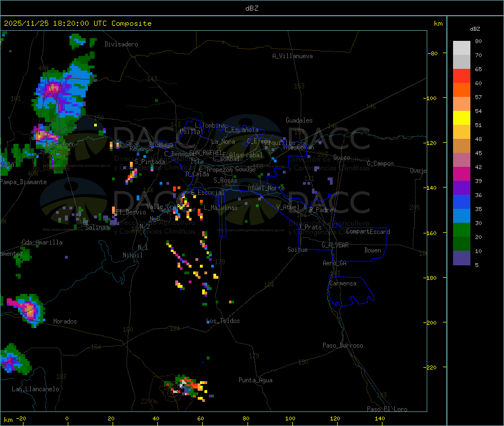Click the Punta_Agua map label
The width and height of the screenshot is (504, 426).
click(255, 380)
